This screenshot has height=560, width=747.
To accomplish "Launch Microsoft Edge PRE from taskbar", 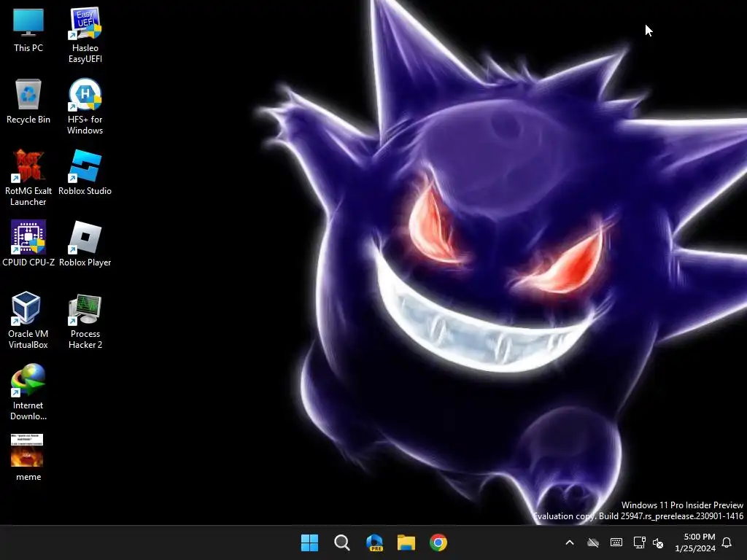I will [374, 542].
